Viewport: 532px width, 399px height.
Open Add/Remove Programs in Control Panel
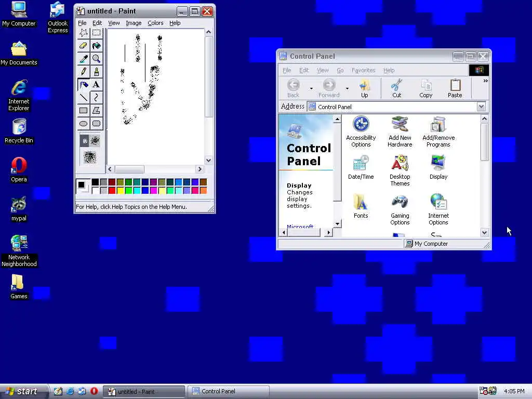coord(438,131)
